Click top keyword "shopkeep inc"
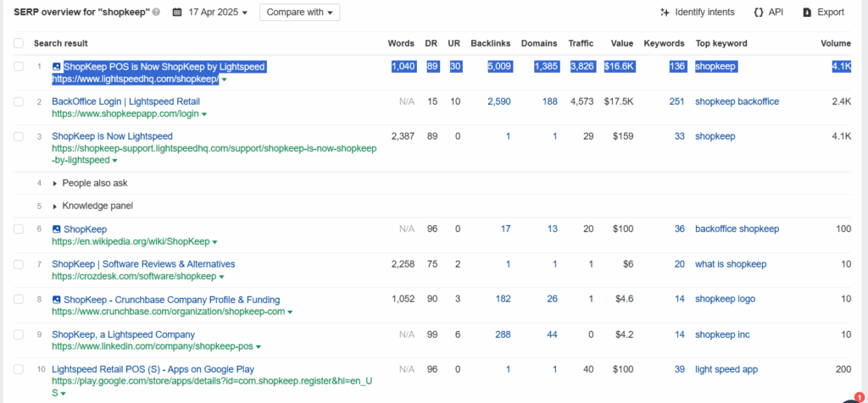This screenshot has width=868, height=403. click(722, 334)
